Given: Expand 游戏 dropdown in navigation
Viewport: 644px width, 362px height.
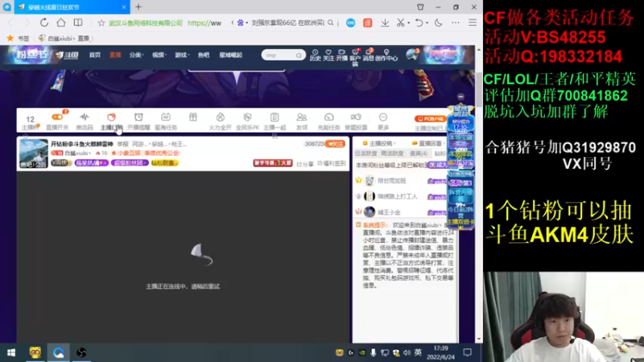Looking at the screenshot, I should 182,55.
